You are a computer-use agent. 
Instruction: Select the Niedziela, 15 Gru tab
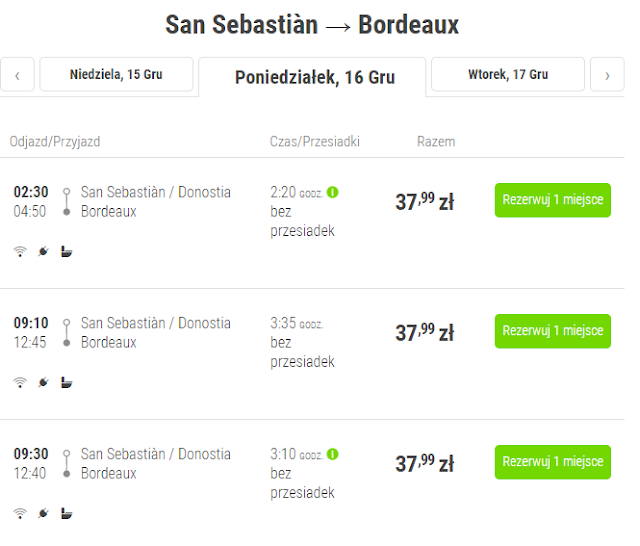point(116,75)
